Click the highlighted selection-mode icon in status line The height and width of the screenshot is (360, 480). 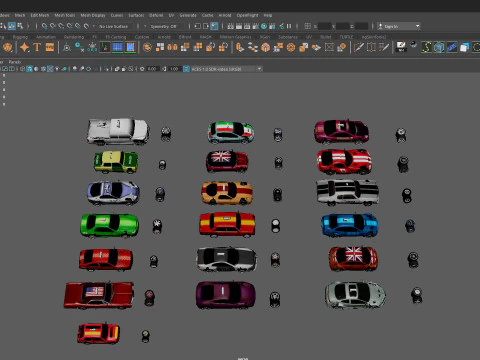point(12,26)
